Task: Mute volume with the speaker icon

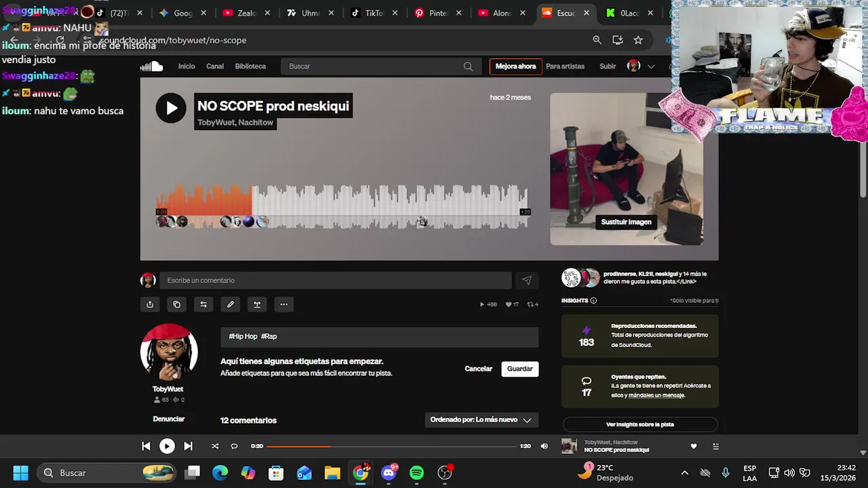Action: tap(544, 446)
